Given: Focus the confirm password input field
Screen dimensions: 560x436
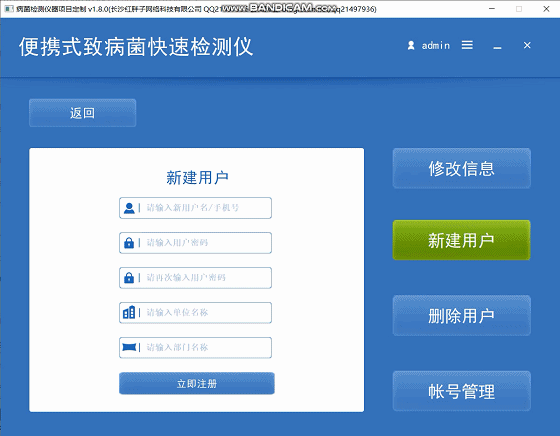Looking at the screenshot, I should (x=195, y=278).
